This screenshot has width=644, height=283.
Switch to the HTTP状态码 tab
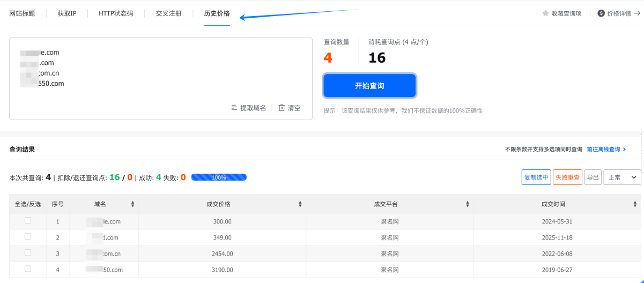(x=116, y=13)
